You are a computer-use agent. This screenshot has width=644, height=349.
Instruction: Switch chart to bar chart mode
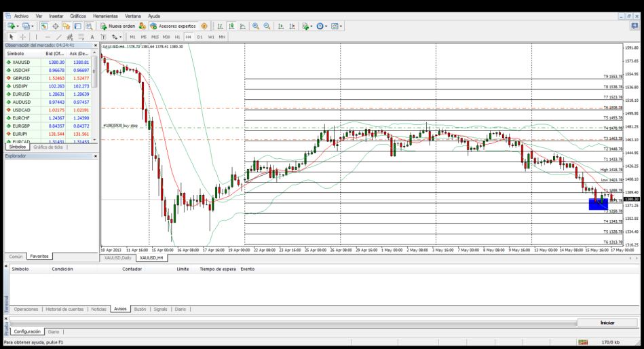221,26
